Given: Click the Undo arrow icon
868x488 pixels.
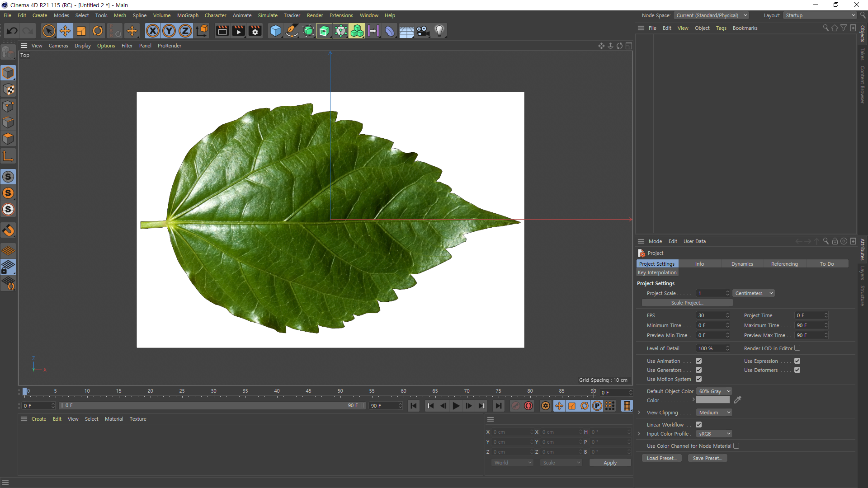Looking at the screenshot, I should point(12,31).
